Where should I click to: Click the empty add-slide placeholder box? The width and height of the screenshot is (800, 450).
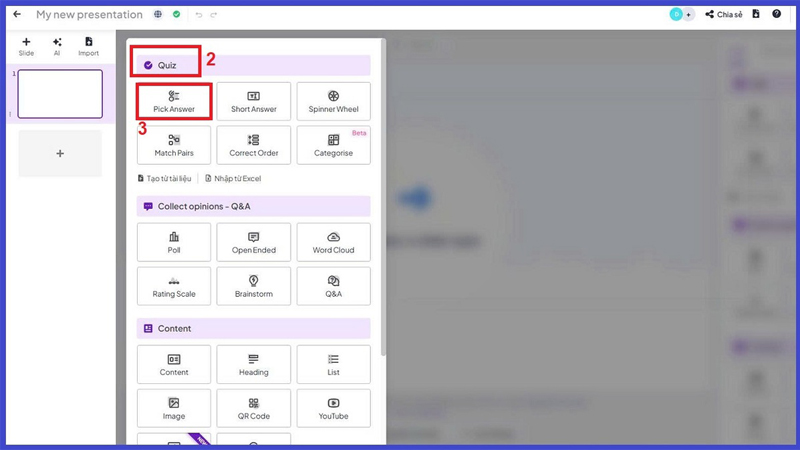pyautogui.click(x=60, y=153)
